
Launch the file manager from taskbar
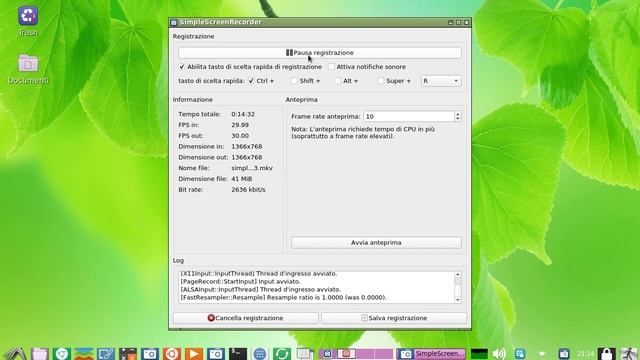click(40, 353)
